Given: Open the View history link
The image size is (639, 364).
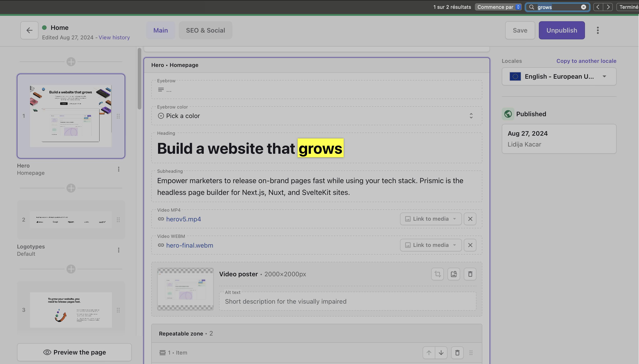Looking at the screenshot, I should (x=114, y=38).
